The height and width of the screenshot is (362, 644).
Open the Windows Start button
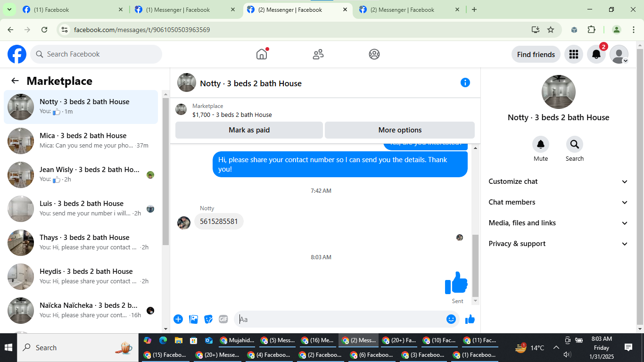coord(8,348)
